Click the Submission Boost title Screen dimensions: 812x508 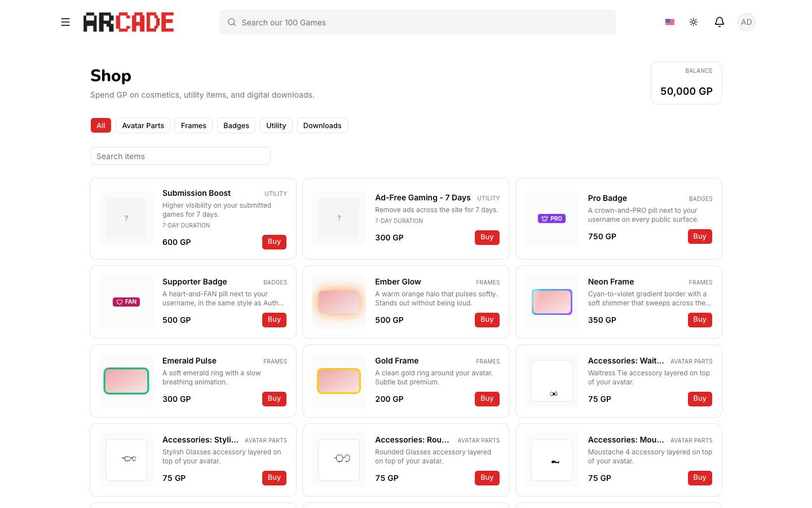click(196, 193)
